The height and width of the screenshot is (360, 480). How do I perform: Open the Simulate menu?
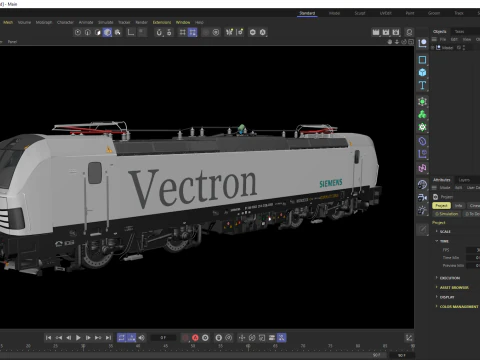(105, 22)
